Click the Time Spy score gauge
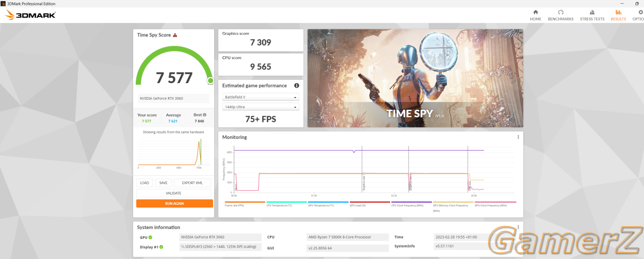 [174, 65]
